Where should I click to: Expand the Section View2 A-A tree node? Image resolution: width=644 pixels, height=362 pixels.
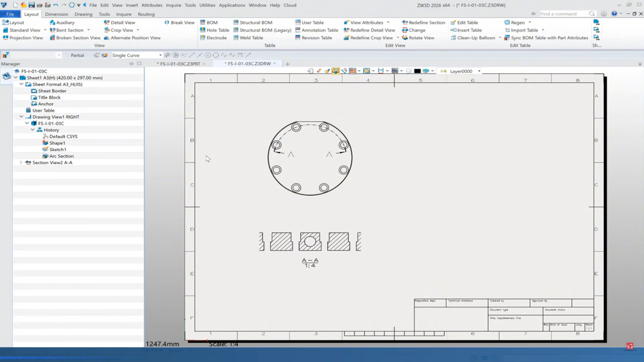pyautogui.click(x=21, y=163)
